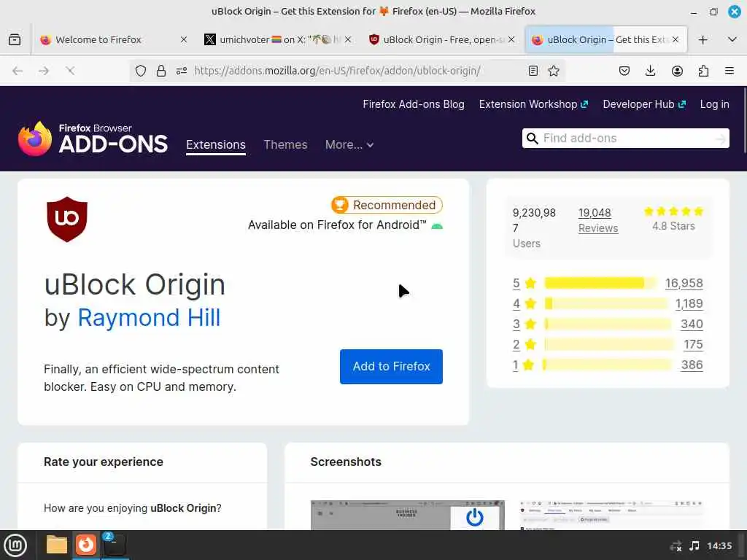Click Firefox icon in the taskbar
The height and width of the screenshot is (560, 747).
click(86, 544)
